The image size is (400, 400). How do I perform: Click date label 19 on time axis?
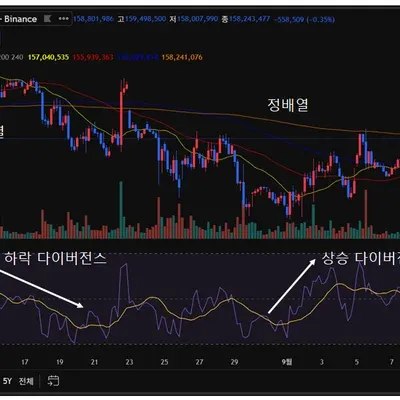coord(60,362)
